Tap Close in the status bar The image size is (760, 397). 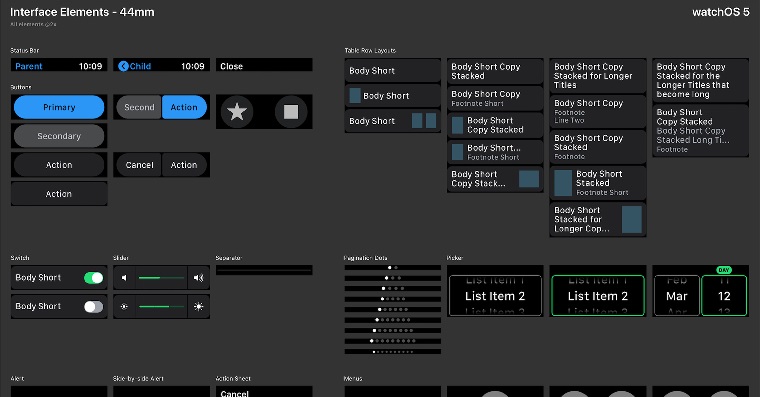pos(232,66)
